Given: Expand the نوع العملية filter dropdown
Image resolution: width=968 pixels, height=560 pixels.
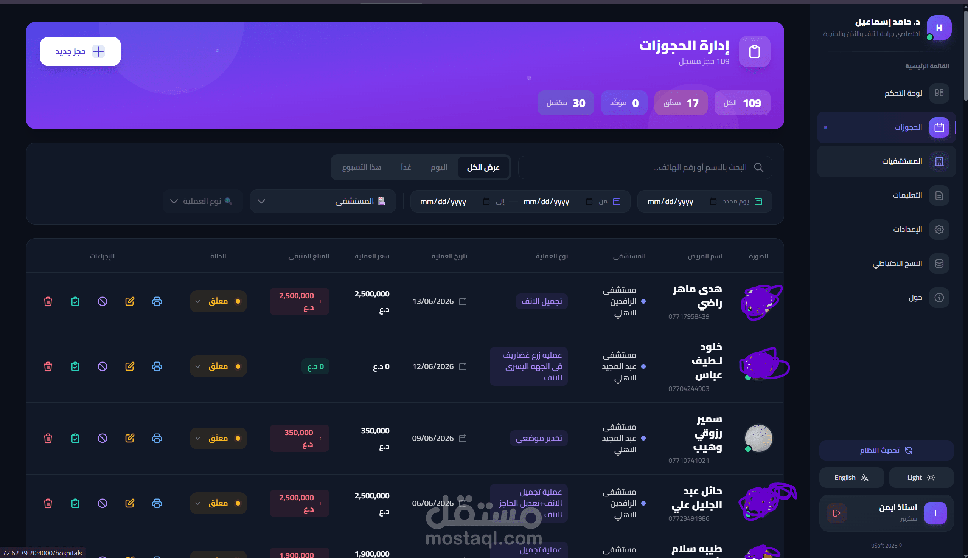Looking at the screenshot, I should click(x=203, y=201).
